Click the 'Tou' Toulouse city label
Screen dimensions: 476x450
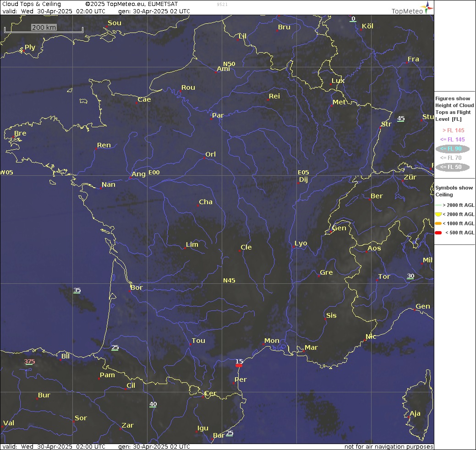pyautogui.click(x=198, y=341)
